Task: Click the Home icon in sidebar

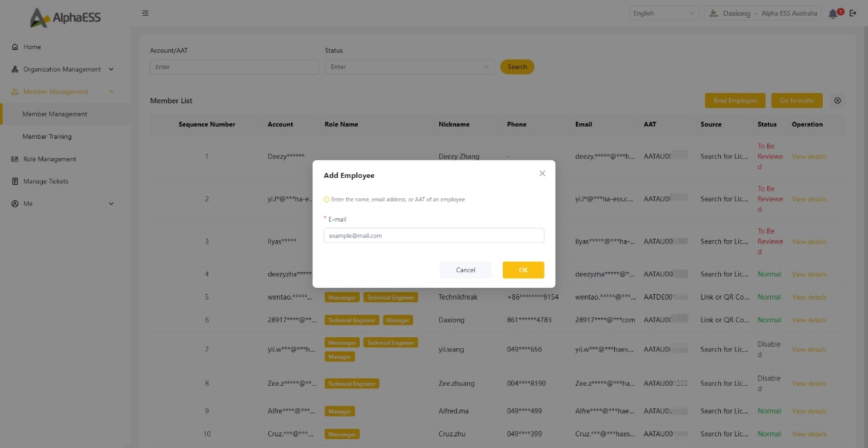Action: point(15,47)
